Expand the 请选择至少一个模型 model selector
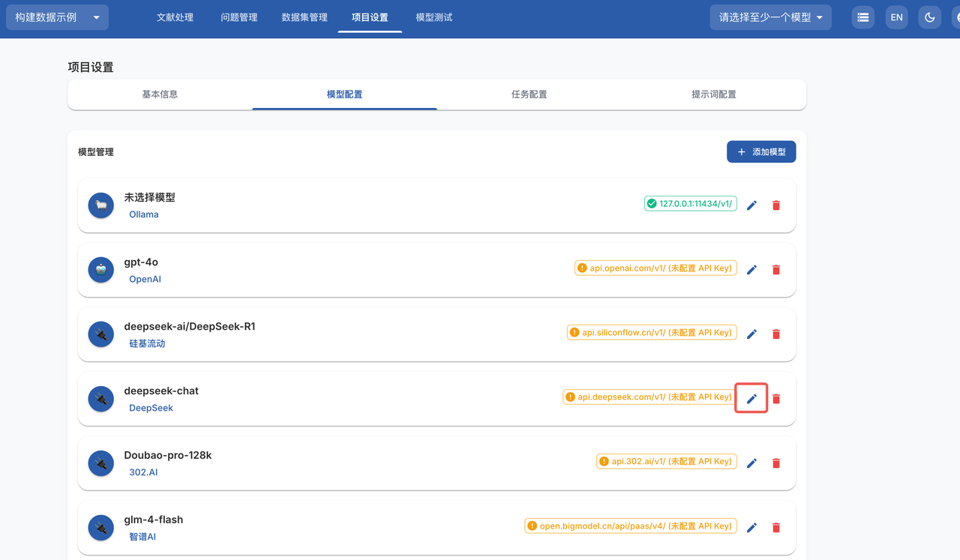 tap(770, 17)
